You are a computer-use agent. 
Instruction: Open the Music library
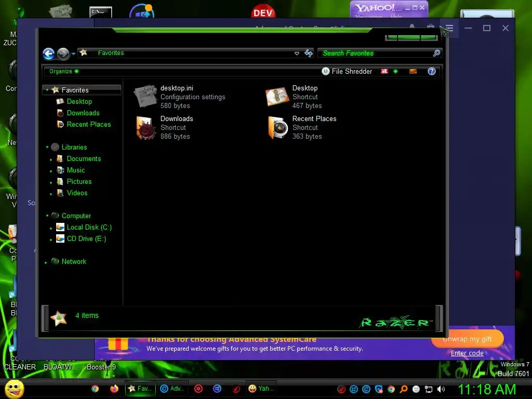(x=76, y=170)
